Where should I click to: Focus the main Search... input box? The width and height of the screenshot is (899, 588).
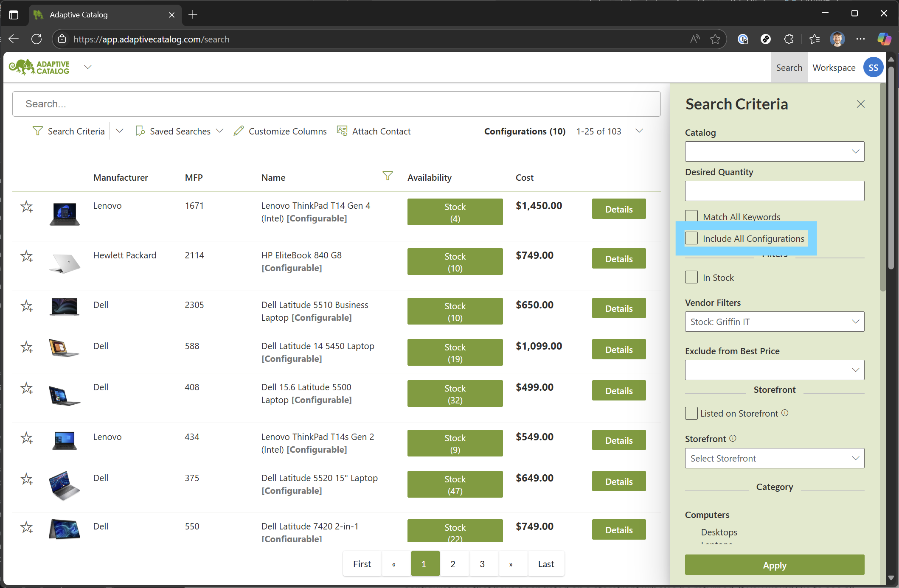tap(337, 104)
